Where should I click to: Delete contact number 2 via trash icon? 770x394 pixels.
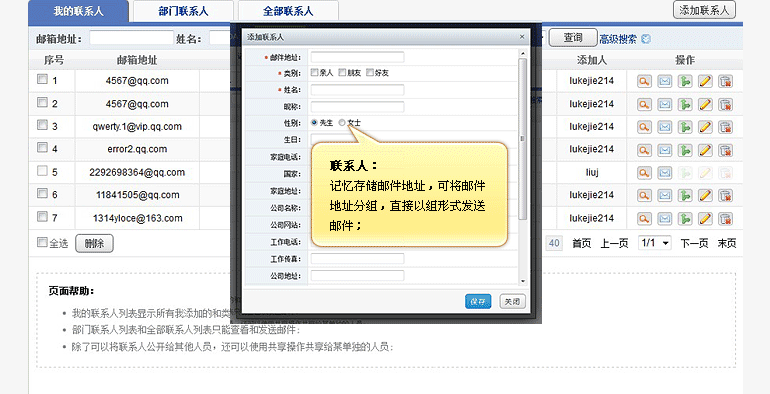pyautogui.click(x=725, y=104)
